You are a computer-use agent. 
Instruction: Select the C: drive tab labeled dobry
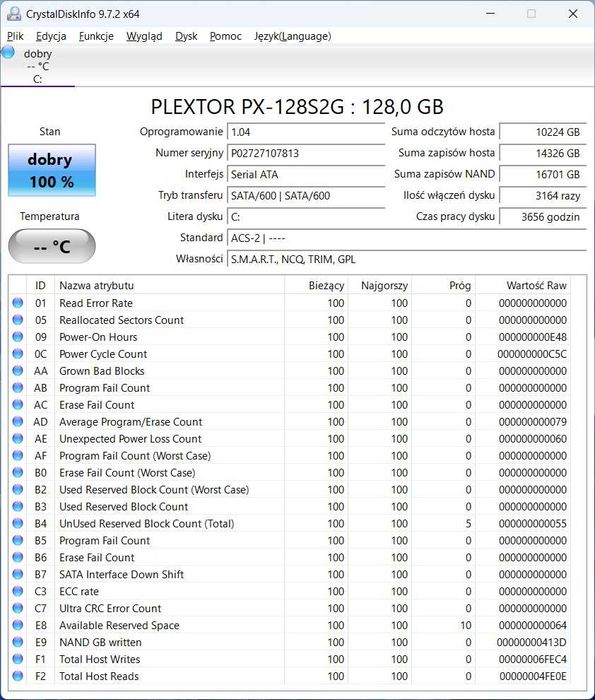38,66
